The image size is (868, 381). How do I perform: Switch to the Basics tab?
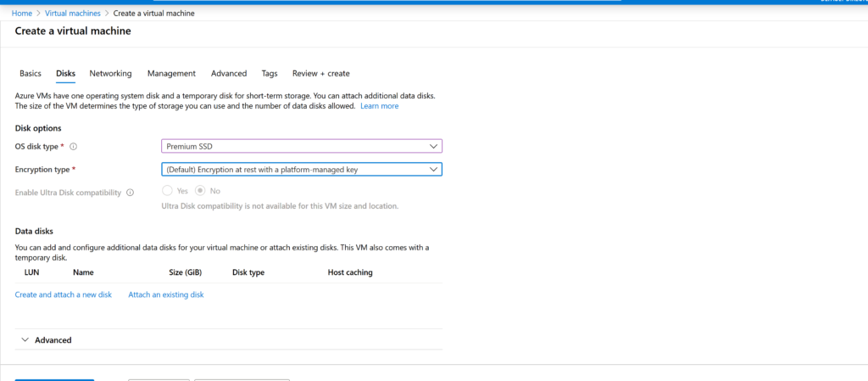click(31, 74)
